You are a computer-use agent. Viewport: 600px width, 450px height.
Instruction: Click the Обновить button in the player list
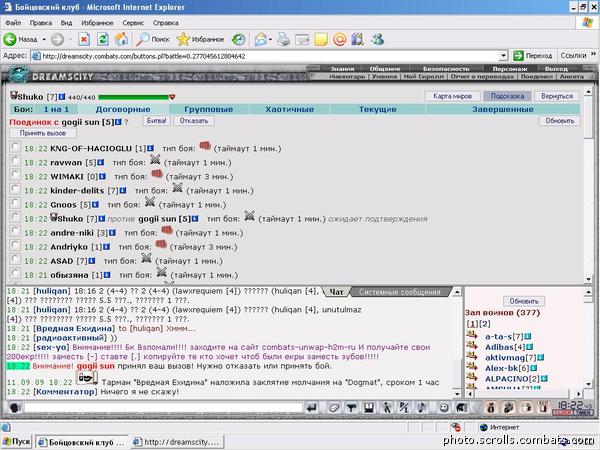coord(524,302)
